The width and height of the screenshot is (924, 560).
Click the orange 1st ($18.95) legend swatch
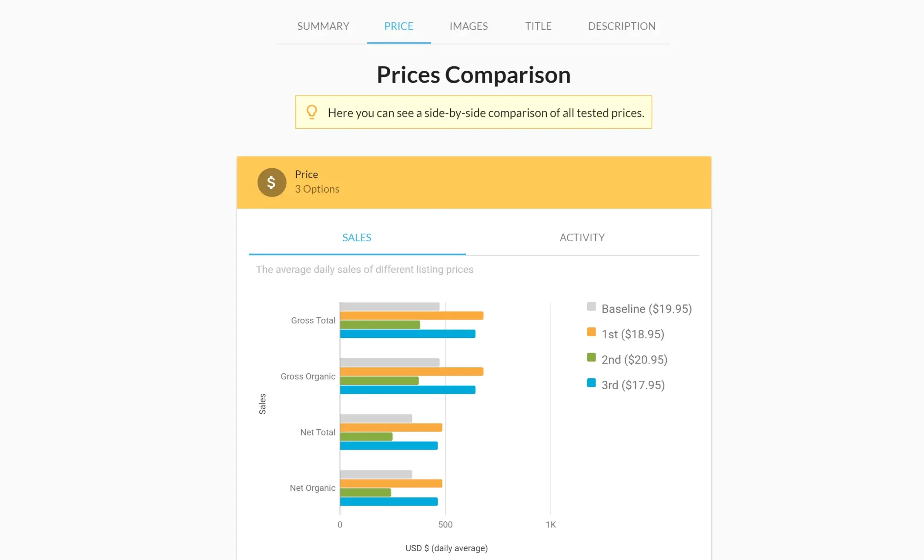[x=591, y=332]
